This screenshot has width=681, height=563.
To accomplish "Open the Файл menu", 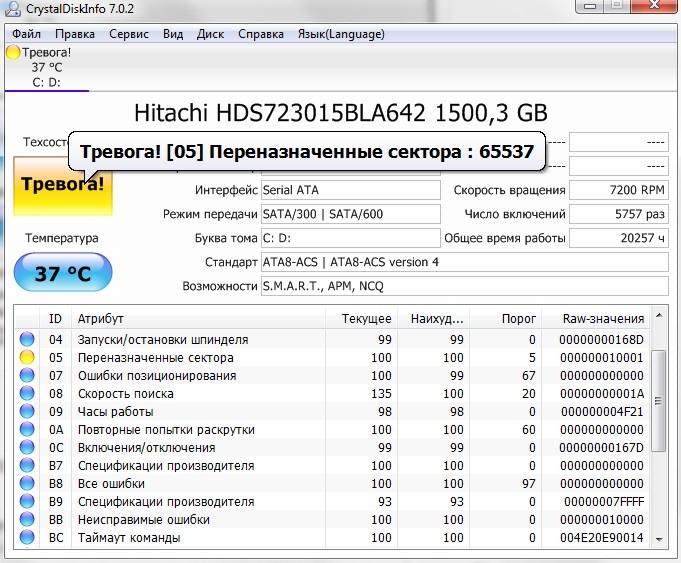I will [x=27, y=34].
